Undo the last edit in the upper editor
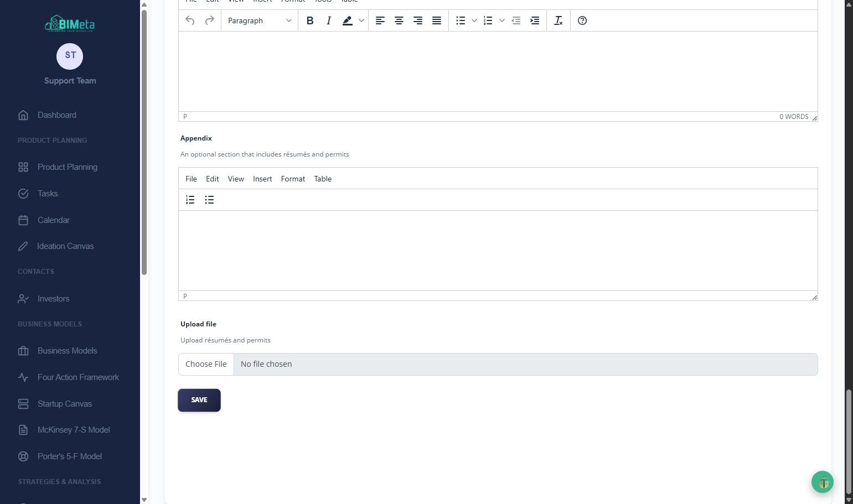Screen dimensions: 853x504 (190, 20)
